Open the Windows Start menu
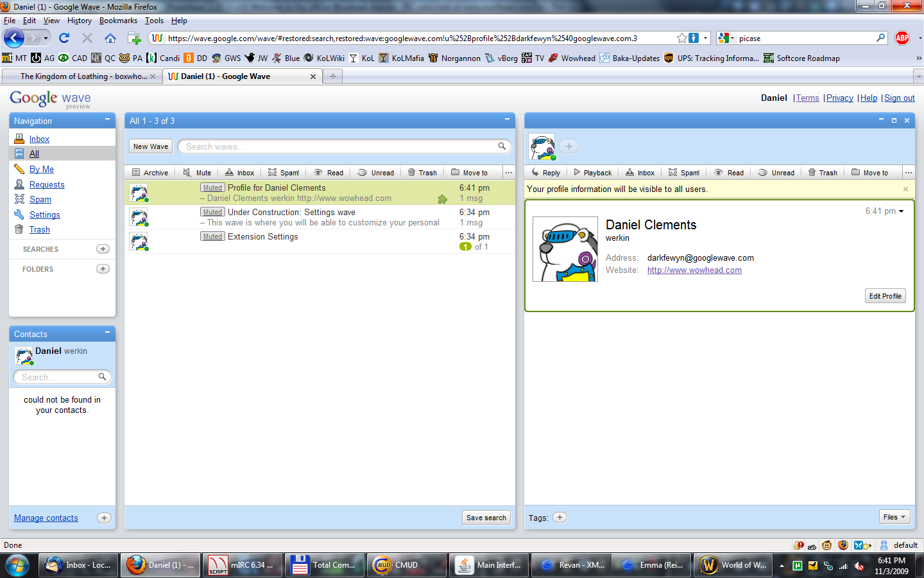The image size is (924, 578). tap(17, 565)
